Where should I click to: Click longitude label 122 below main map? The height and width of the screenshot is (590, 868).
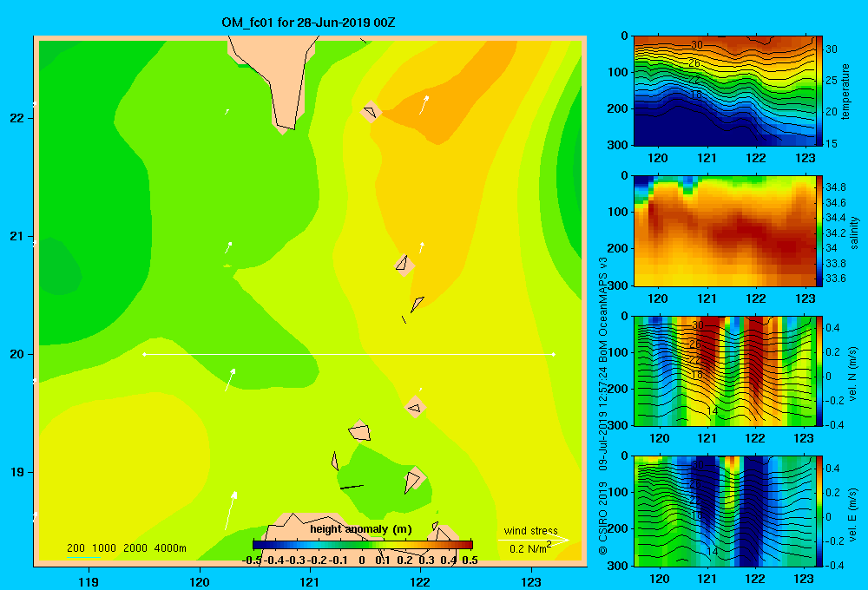(x=420, y=582)
